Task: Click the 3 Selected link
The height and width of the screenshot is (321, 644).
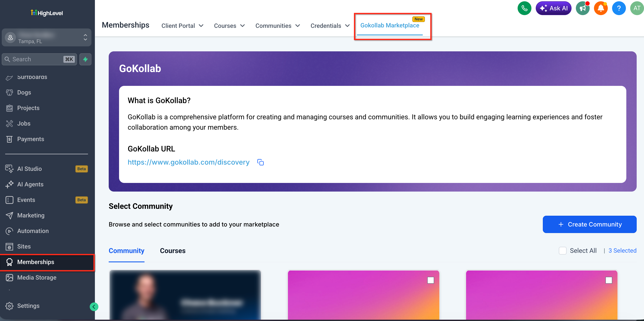Action: tap(622, 250)
